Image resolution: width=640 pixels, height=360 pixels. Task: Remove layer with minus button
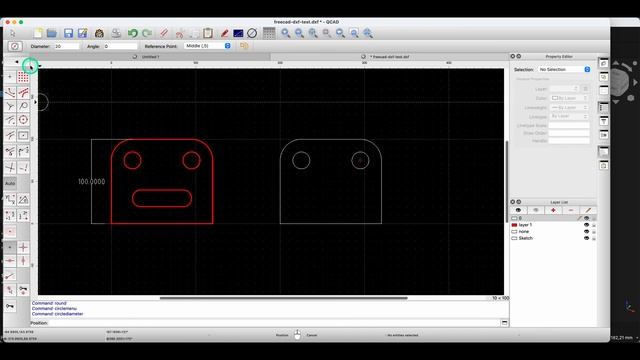pos(571,210)
